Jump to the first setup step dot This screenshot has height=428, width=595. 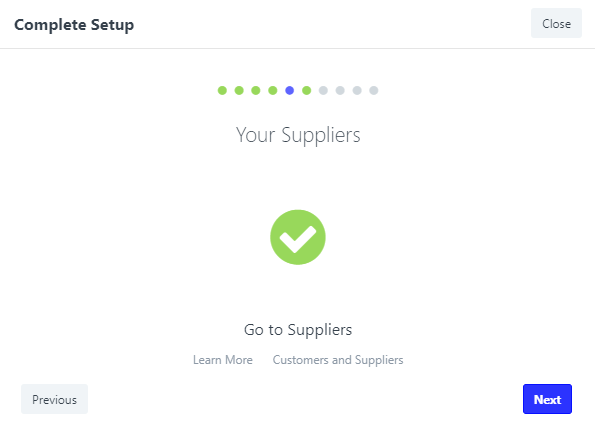[222, 90]
